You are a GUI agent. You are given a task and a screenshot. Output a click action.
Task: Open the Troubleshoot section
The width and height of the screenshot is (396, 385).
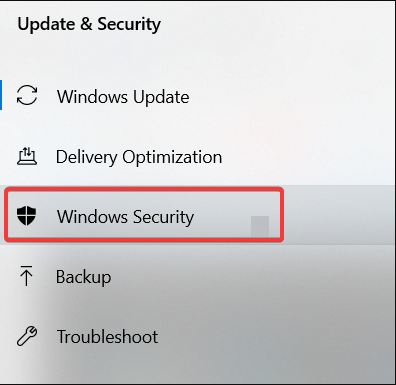coord(198,336)
